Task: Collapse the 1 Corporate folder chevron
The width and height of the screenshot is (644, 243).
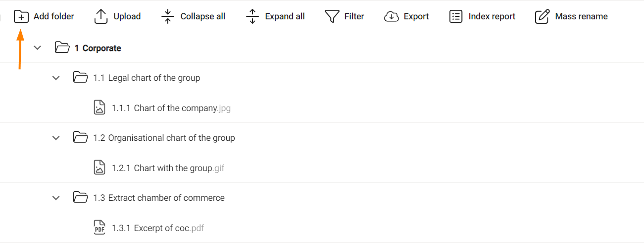Action: coord(37,48)
